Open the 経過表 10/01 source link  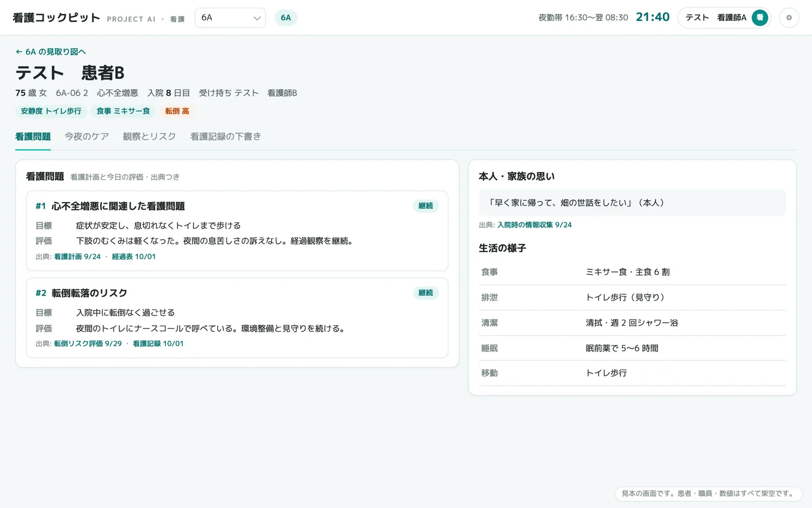(134, 257)
